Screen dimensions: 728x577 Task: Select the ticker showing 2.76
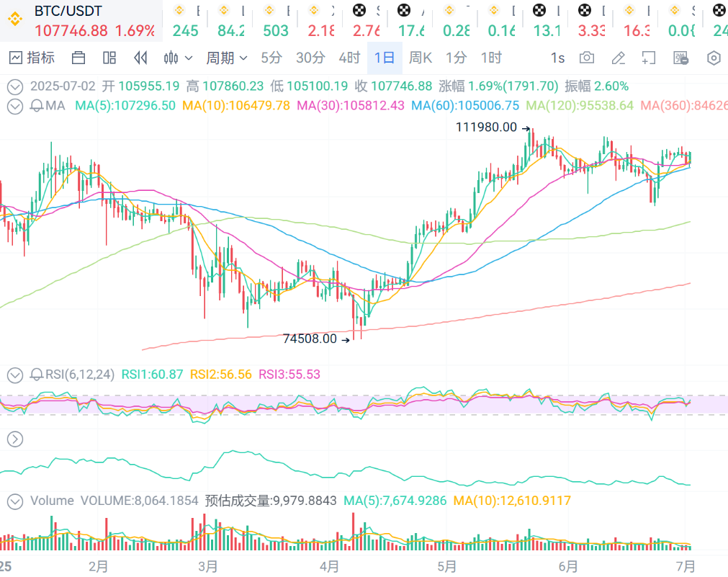point(366,20)
